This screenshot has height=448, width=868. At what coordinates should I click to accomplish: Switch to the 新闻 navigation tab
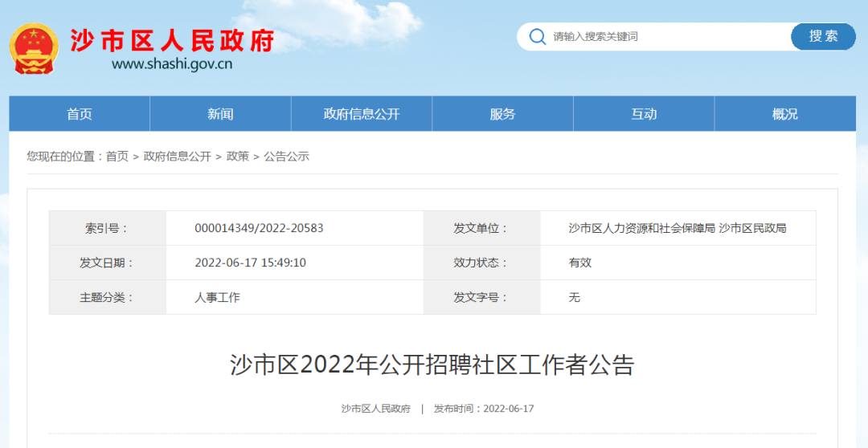[220, 114]
